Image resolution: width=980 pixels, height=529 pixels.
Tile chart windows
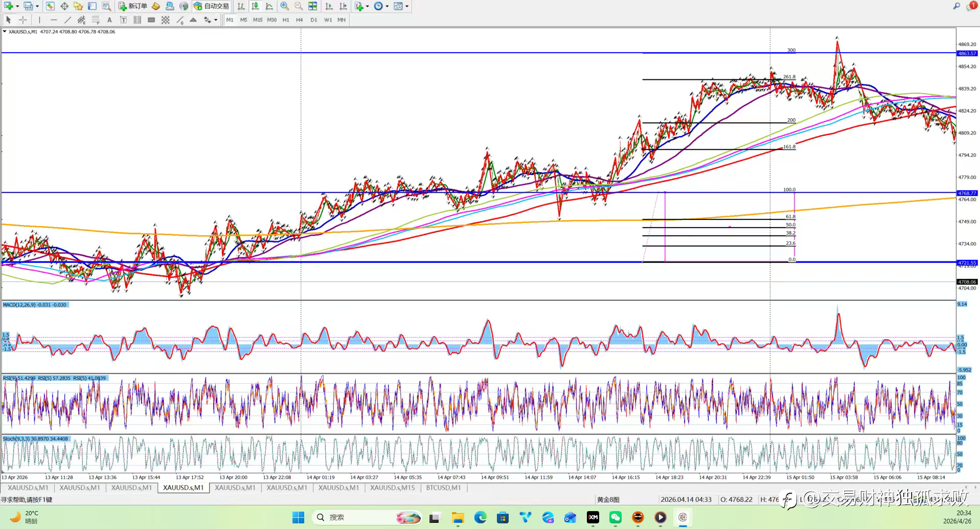(x=312, y=6)
